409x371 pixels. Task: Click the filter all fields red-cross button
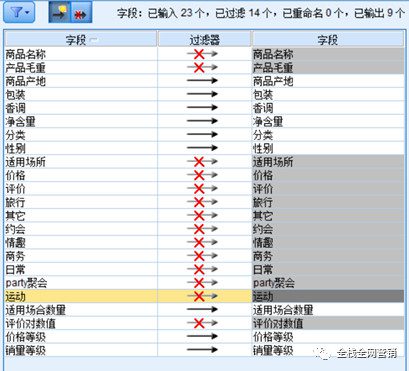[x=81, y=12]
